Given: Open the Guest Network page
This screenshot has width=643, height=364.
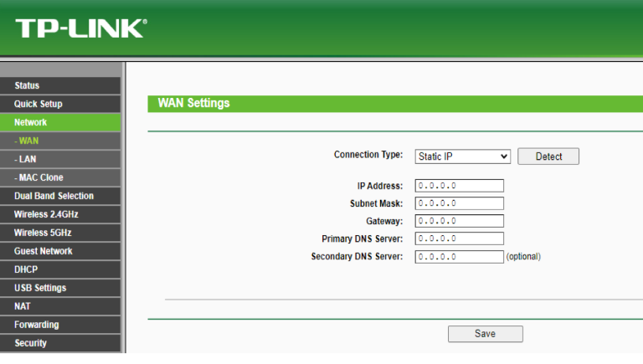Looking at the screenshot, I should [60, 251].
